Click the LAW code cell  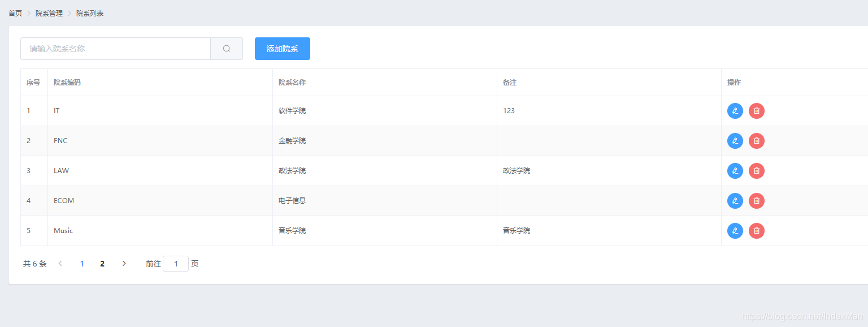[x=160, y=171]
